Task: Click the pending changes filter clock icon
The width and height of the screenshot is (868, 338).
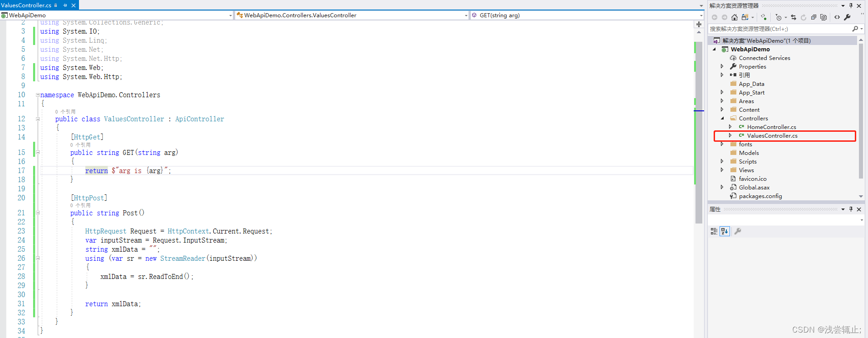Action: [779, 17]
